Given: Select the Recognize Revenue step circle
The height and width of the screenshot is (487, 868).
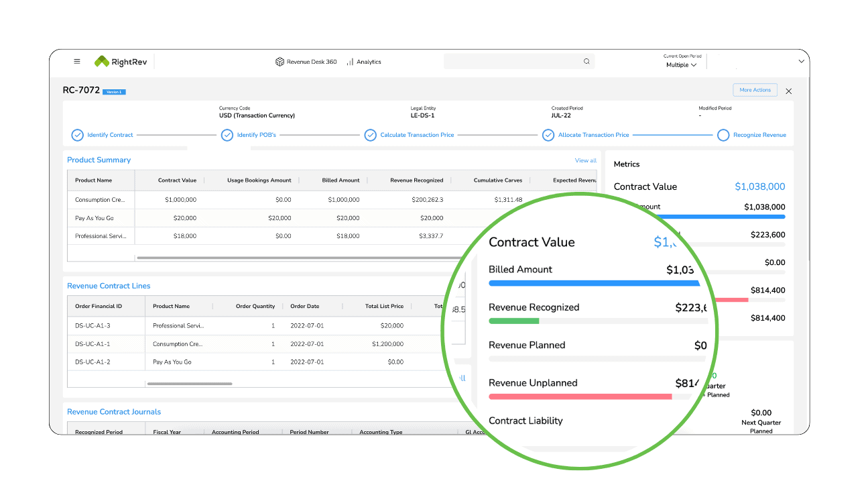Looking at the screenshot, I should (723, 136).
